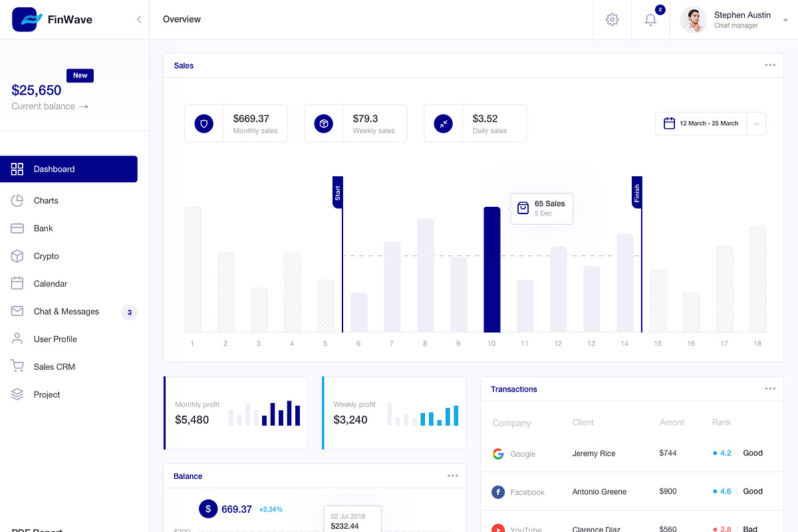Open the Transactions panel more options

(770, 389)
